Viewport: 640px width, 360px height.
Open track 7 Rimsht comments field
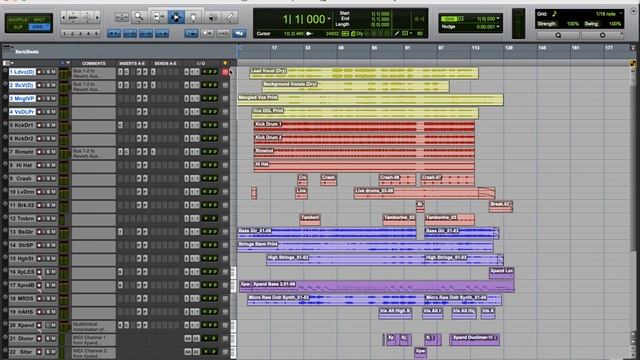tap(93, 153)
